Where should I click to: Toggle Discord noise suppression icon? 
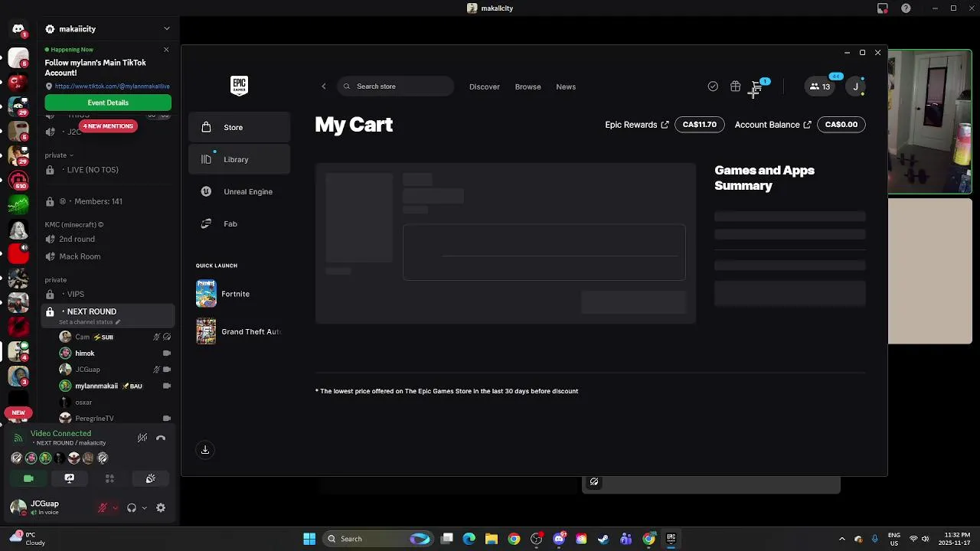142,438
